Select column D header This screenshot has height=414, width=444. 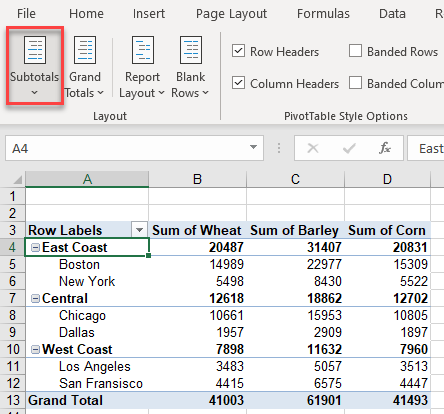click(387, 179)
